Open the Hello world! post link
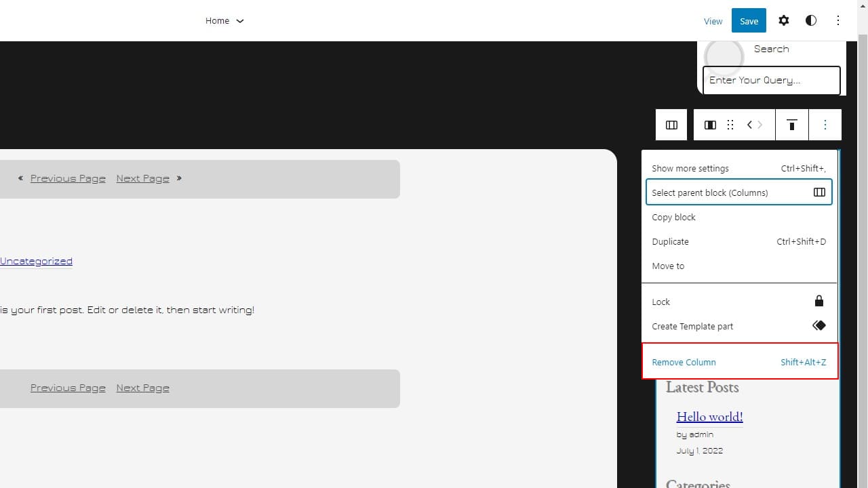This screenshot has height=488, width=868. point(709,416)
